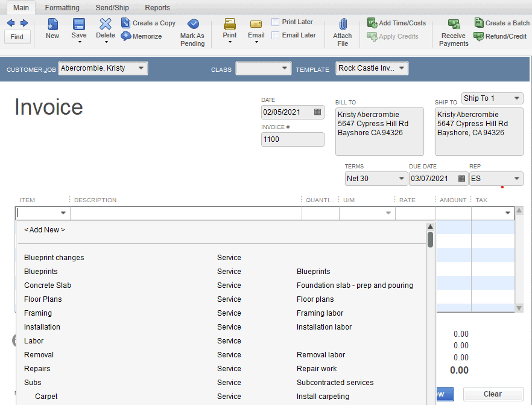The image size is (532, 405).
Task: Click Create a Copy icon
Action: click(125, 23)
